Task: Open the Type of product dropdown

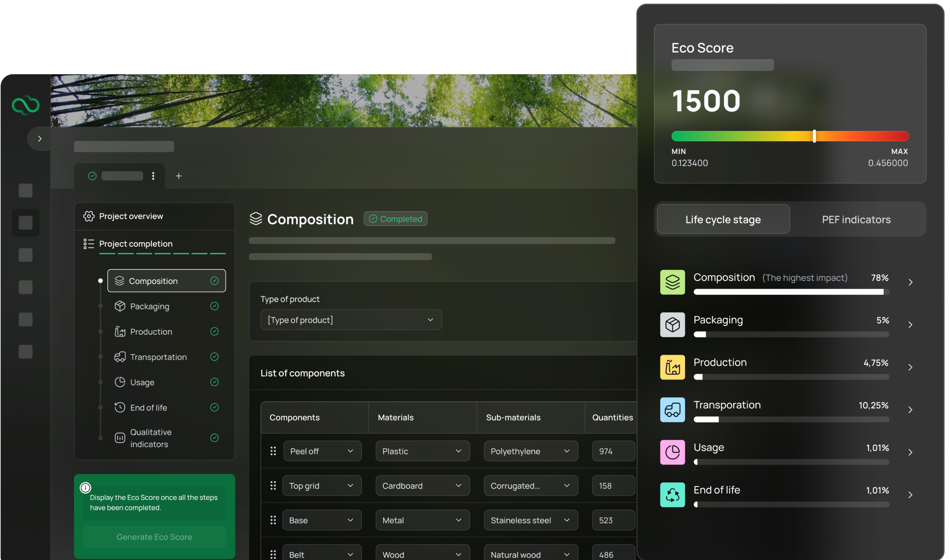Action: click(x=351, y=320)
